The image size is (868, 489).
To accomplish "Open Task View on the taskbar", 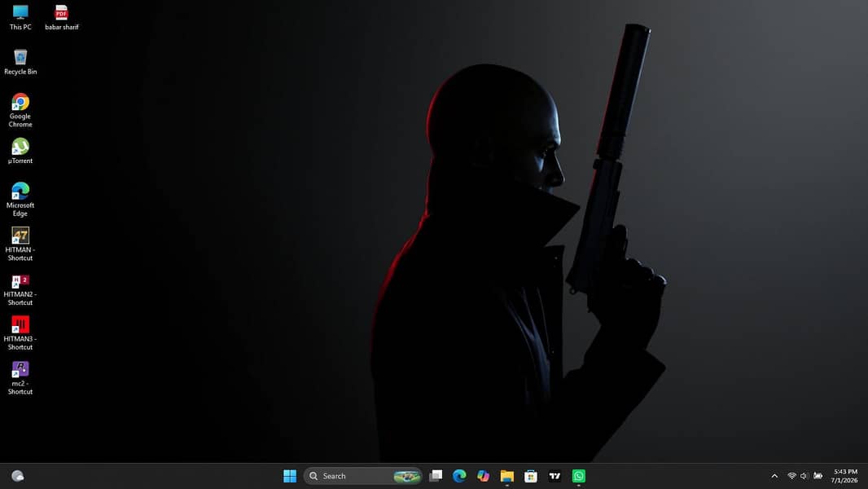I will (436, 476).
